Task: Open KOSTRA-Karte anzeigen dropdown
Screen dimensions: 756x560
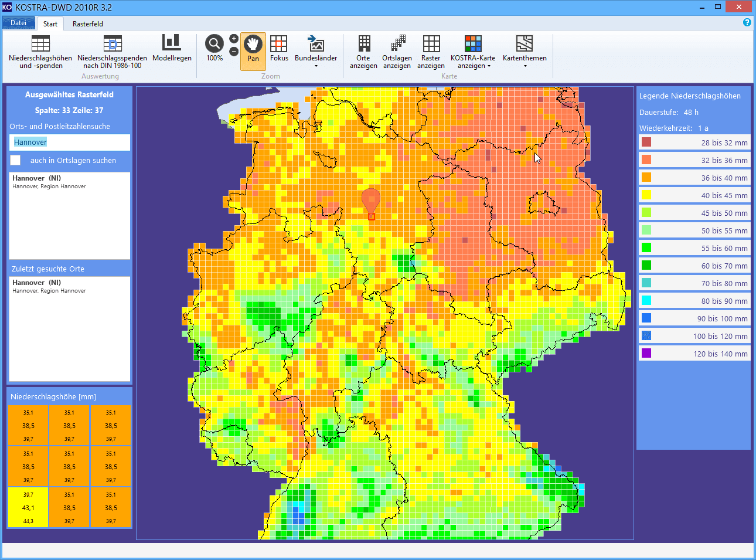Action: pos(473,52)
